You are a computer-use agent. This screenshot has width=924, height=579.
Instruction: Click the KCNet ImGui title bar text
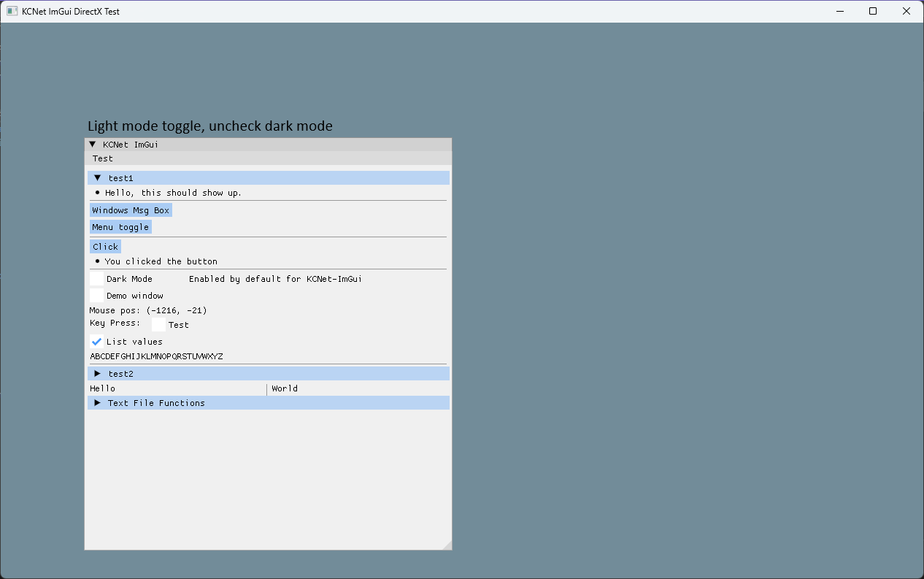pos(131,145)
